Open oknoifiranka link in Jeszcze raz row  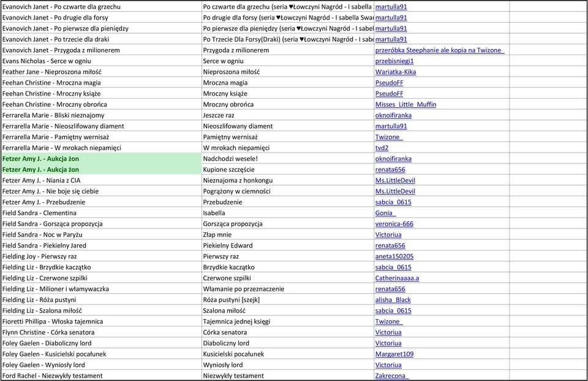[x=393, y=115]
